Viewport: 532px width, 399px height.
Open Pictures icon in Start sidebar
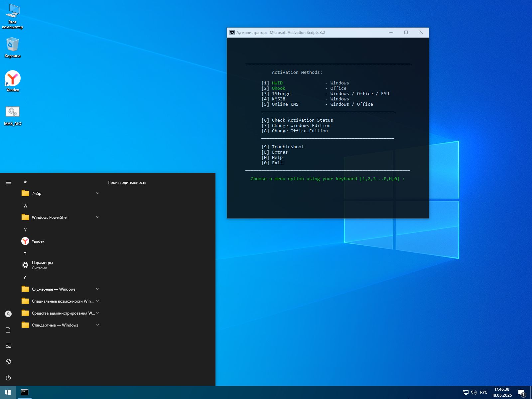click(x=8, y=346)
